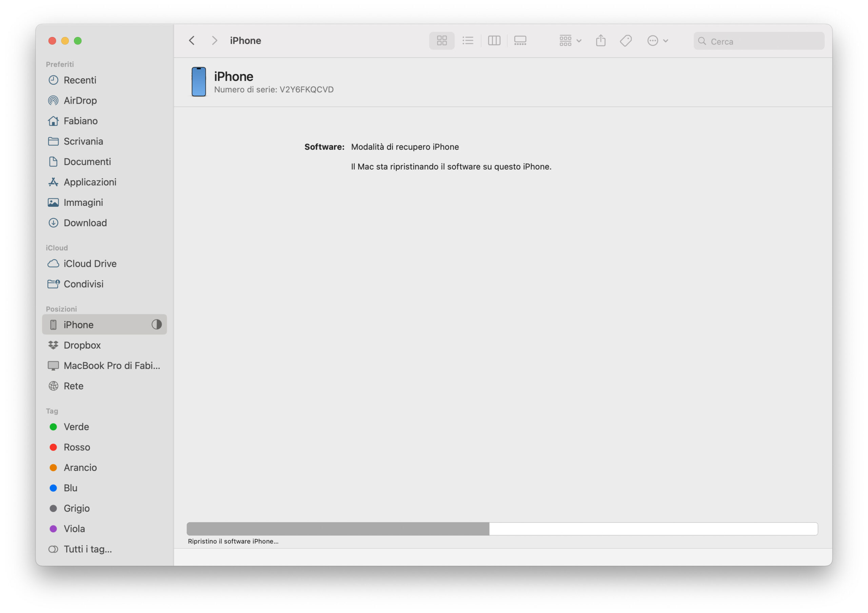Viewport: 868px width, 613px height.
Task: Click the Preferiti section header
Action: (x=60, y=64)
